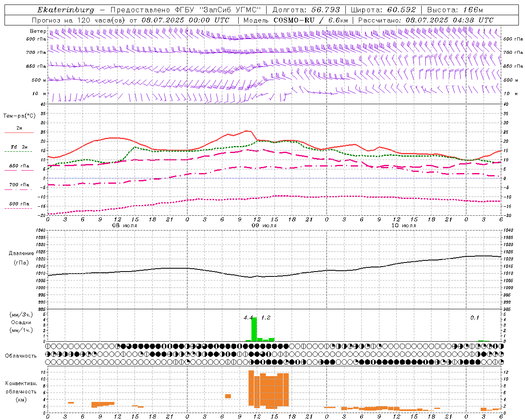Click the "0.1" precipitation amount label
525x420 pixels.
point(475,318)
